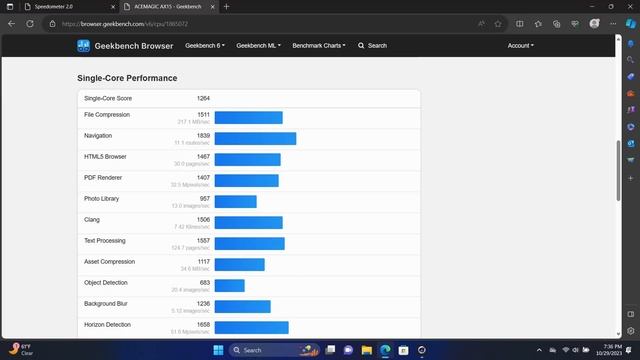
Task: Open the sidebar search icon
Action: click(631, 60)
